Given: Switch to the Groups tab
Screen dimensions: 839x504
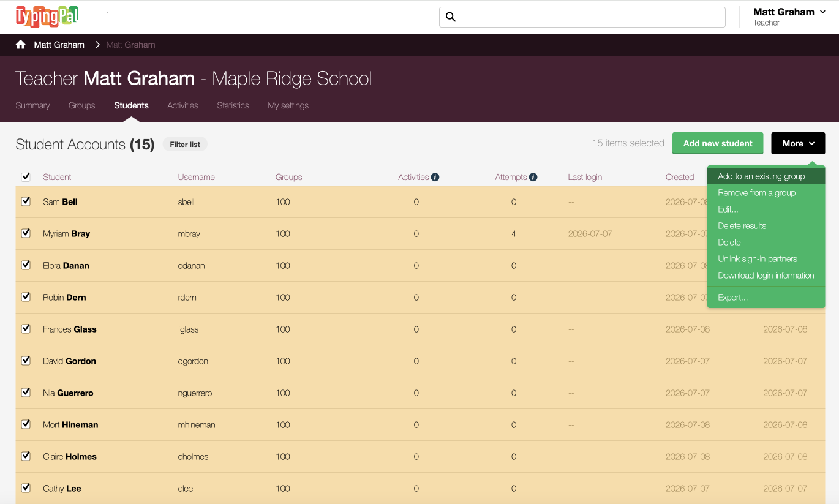Looking at the screenshot, I should (82, 105).
